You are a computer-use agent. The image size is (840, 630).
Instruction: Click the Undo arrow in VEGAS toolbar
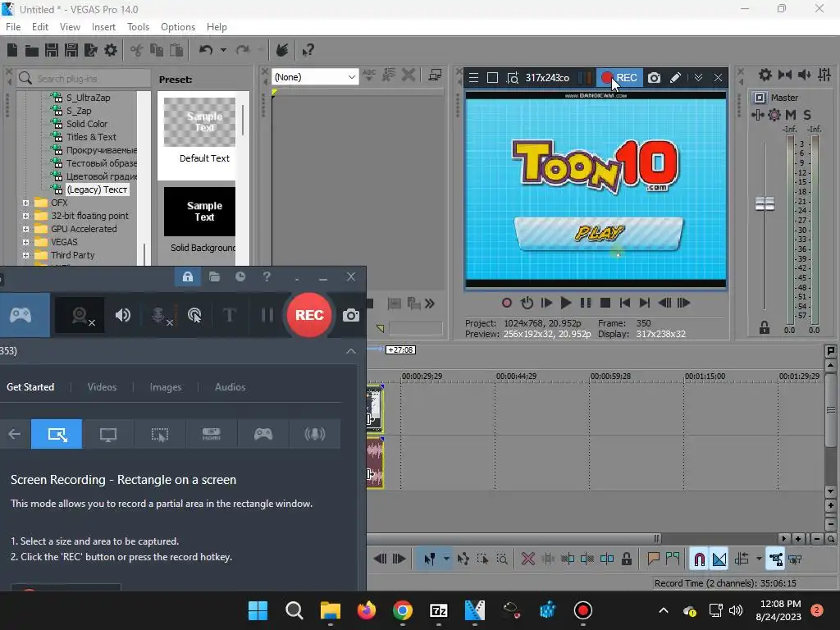tap(206, 50)
